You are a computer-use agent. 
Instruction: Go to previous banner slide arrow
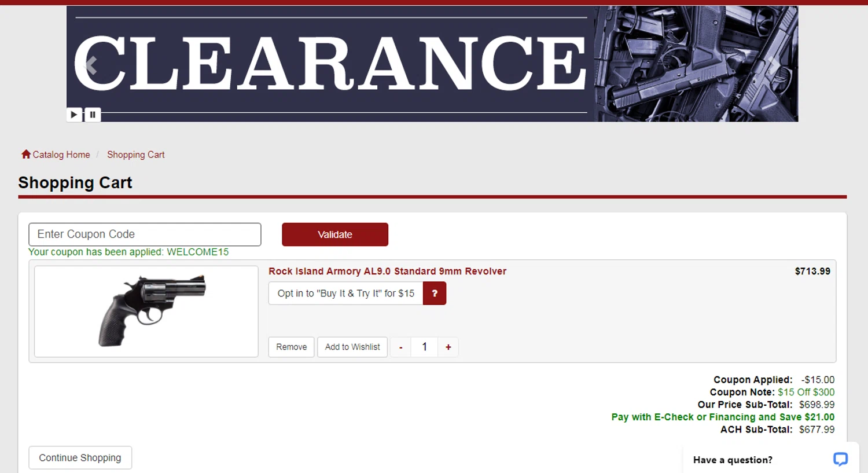pos(90,65)
